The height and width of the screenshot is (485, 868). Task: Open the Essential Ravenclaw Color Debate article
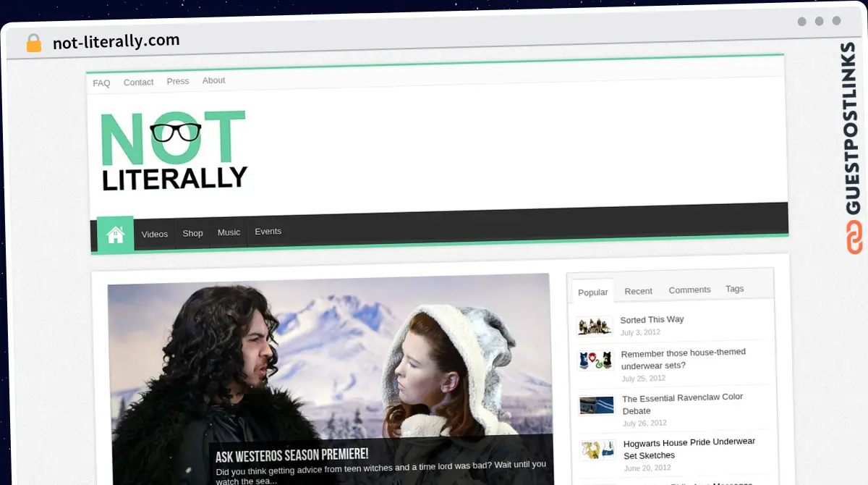(682, 404)
